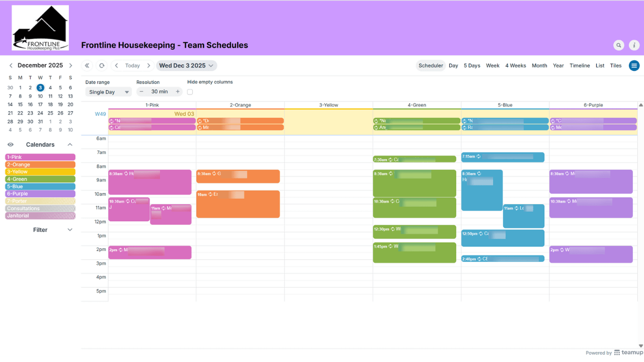Switch to the Week view
This screenshot has width=644, height=362.
[x=492, y=66]
